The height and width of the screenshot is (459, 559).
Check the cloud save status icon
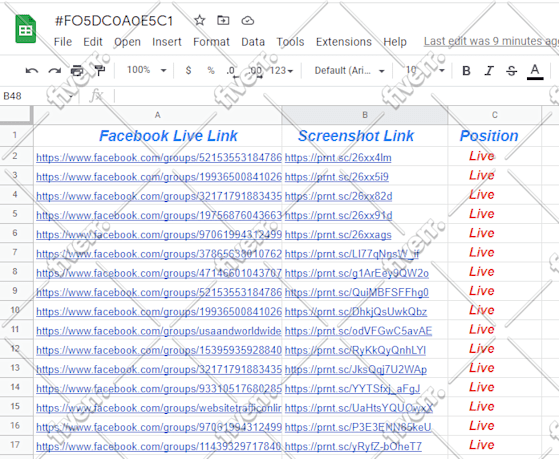click(247, 21)
